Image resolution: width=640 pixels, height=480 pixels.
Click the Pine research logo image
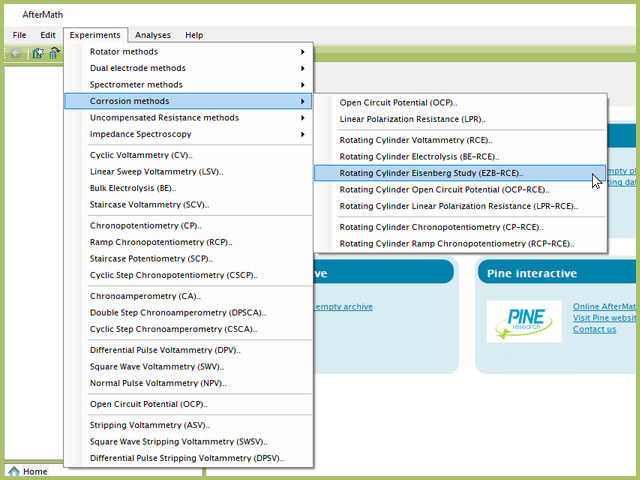[x=524, y=322]
